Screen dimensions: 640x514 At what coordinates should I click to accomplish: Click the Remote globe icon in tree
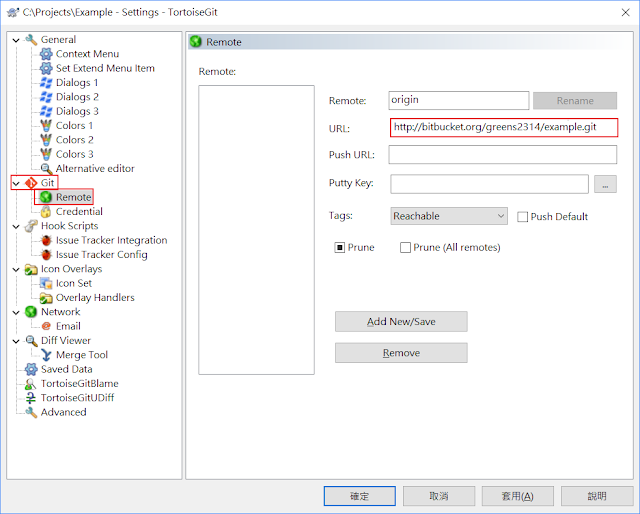pyautogui.click(x=46, y=197)
